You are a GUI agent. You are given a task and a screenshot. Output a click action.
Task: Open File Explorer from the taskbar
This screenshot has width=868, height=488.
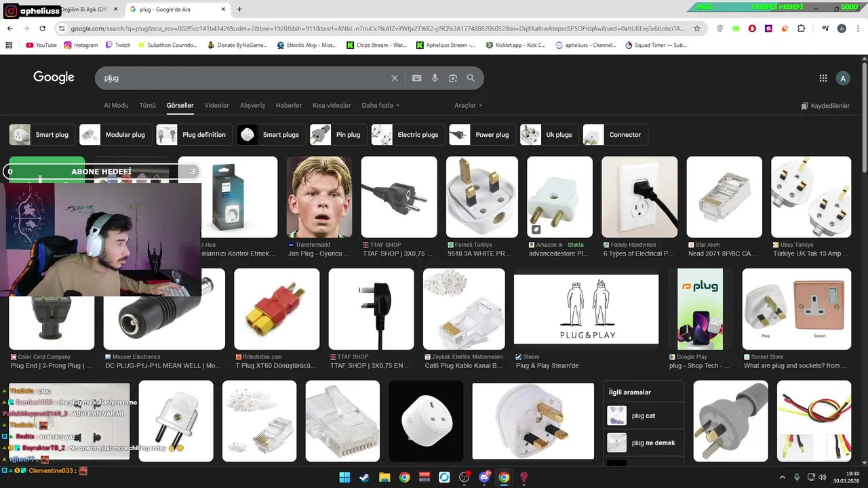point(384,477)
